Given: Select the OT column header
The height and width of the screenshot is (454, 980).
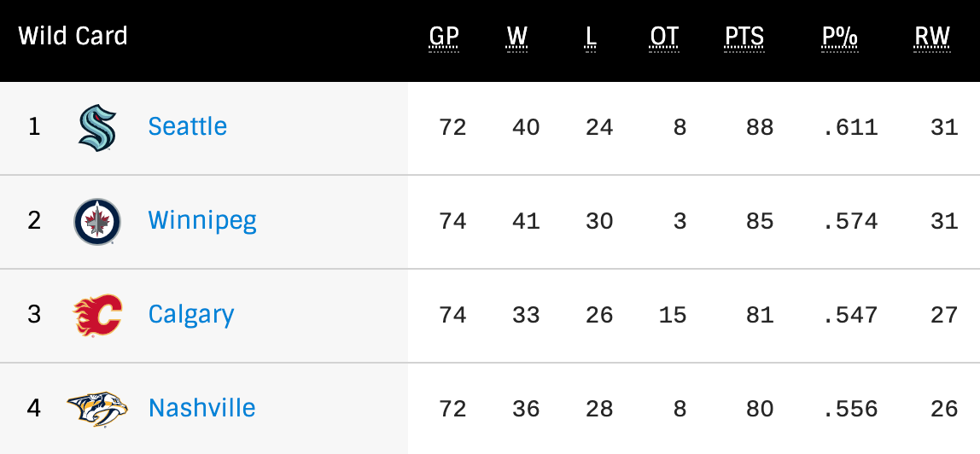Looking at the screenshot, I should [x=664, y=37].
